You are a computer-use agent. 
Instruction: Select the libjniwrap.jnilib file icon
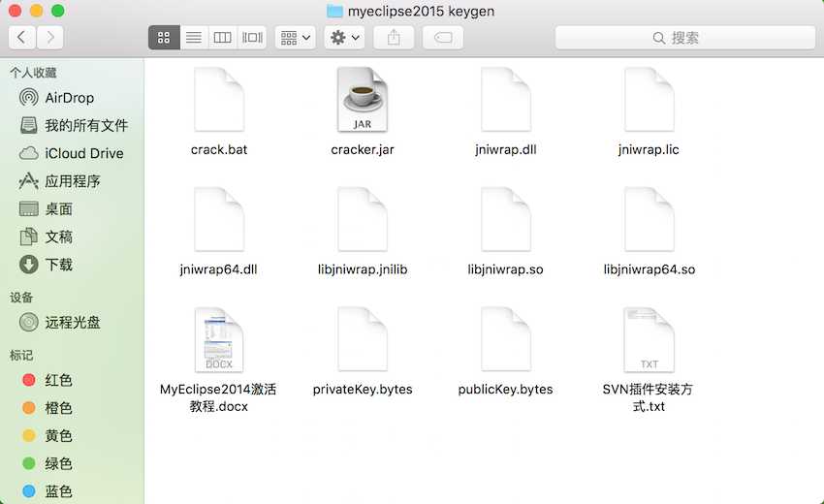pos(363,219)
